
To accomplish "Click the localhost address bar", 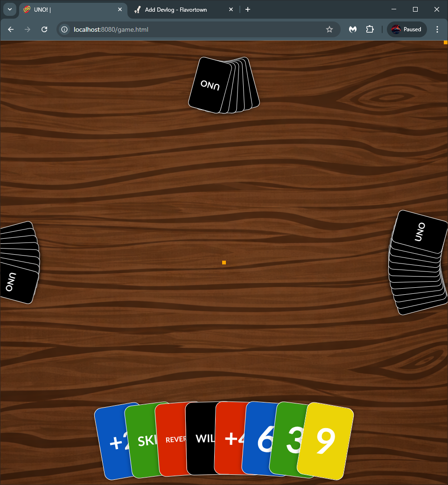I will (187, 29).
